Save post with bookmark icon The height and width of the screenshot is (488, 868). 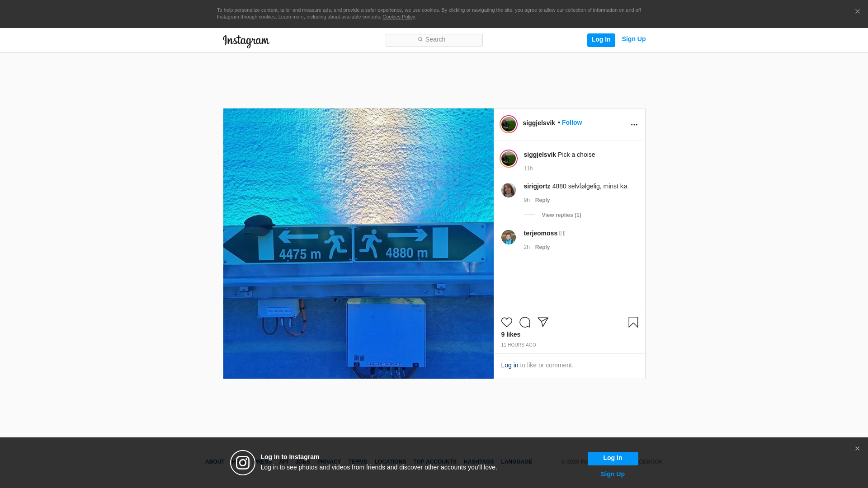point(633,322)
